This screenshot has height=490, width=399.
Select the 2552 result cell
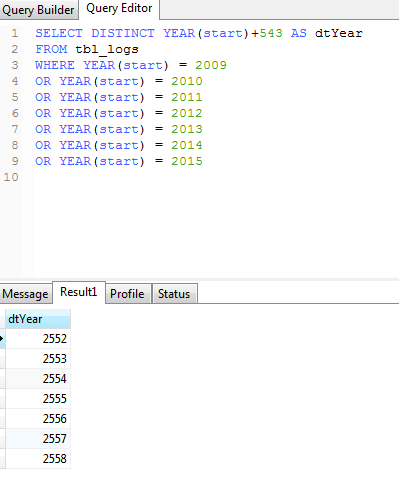point(38,339)
